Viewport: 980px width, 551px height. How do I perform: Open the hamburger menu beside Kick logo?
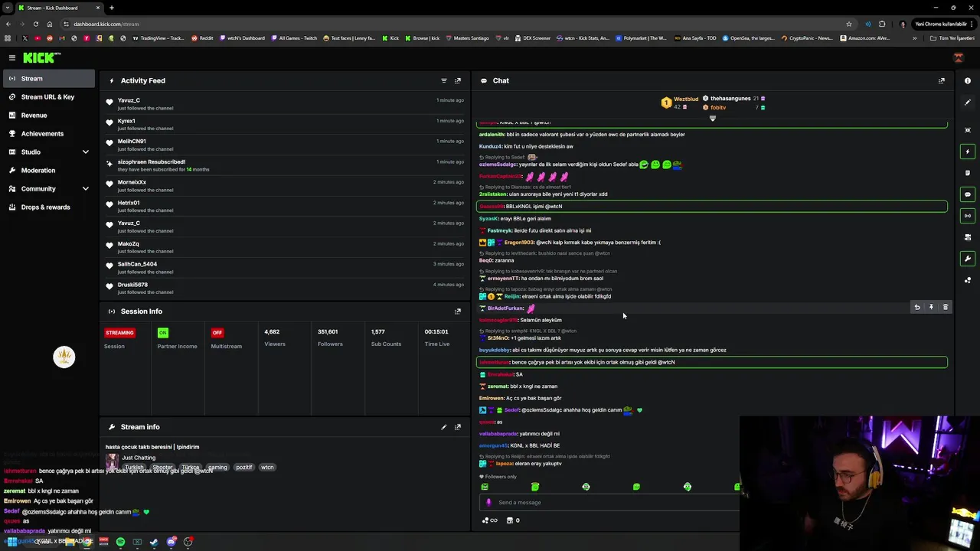tap(11, 57)
